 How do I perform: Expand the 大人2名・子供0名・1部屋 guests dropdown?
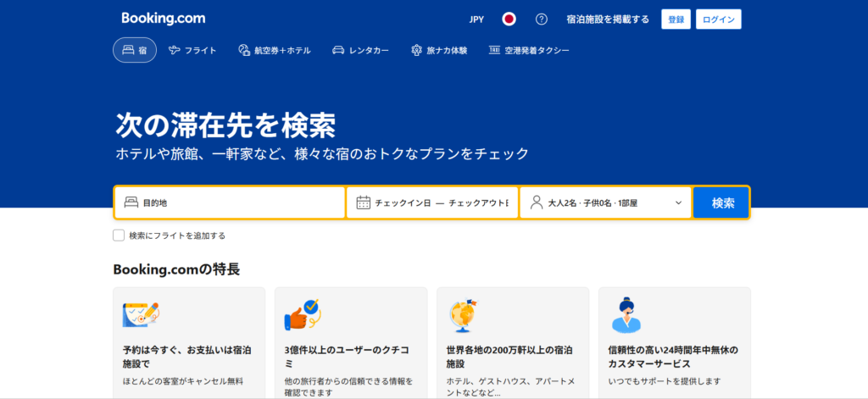coord(605,202)
